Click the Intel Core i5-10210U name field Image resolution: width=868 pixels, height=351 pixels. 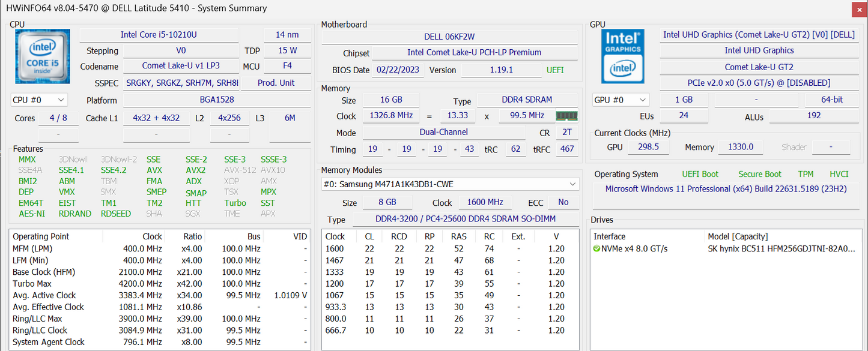(159, 35)
